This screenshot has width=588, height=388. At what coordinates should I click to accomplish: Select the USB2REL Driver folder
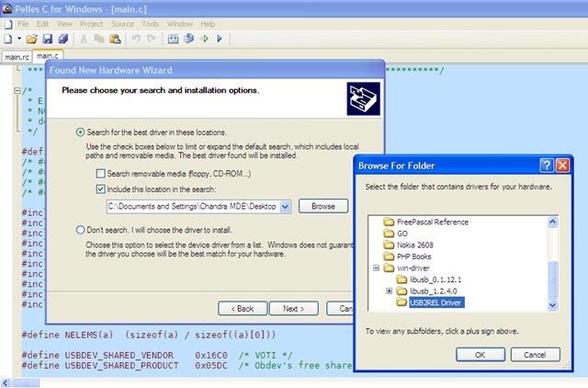click(x=436, y=302)
